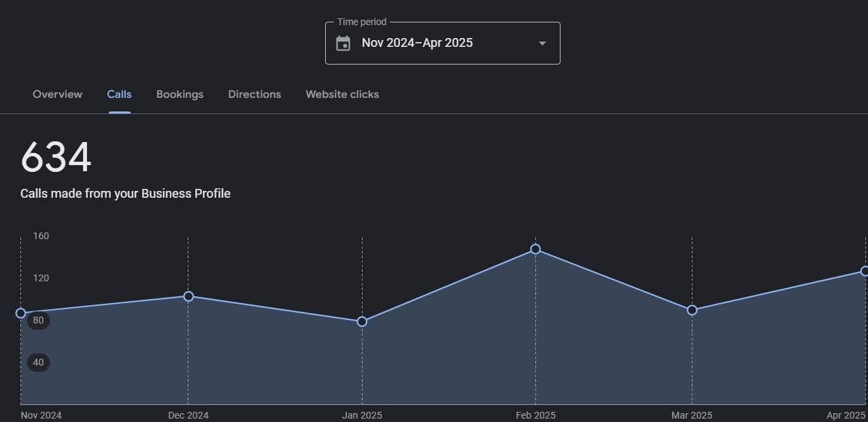Go to the Directions tab
Screen dimensions: 868x422
[254, 94]
